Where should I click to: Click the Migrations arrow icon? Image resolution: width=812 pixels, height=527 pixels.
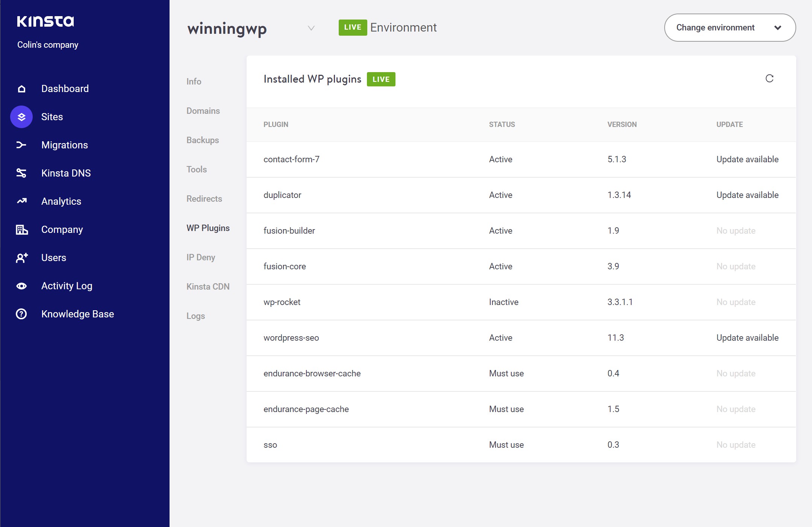(x=21, y=145)
